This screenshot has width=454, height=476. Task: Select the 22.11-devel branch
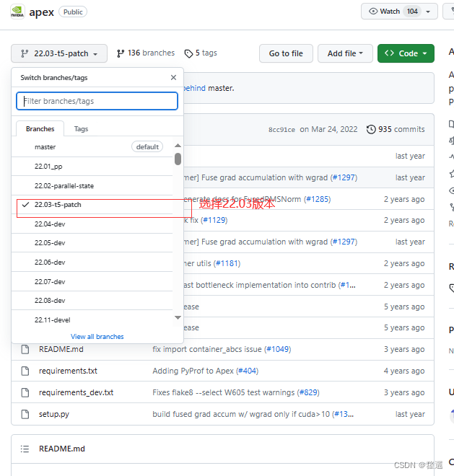click(92, 319)
